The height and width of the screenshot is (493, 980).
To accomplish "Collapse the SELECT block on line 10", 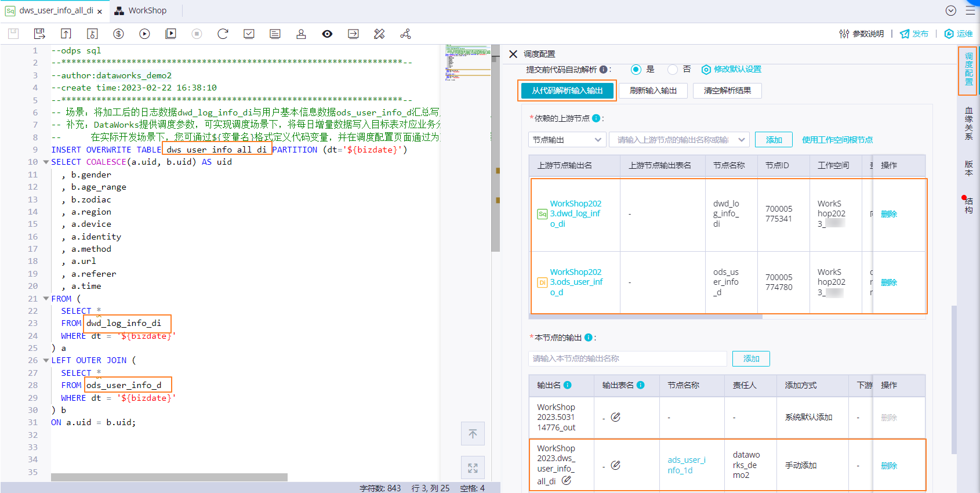I will 46,162.
